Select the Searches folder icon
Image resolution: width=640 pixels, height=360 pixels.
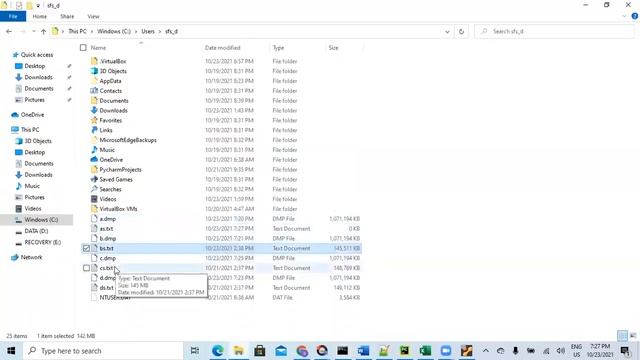tap(94, 189)
